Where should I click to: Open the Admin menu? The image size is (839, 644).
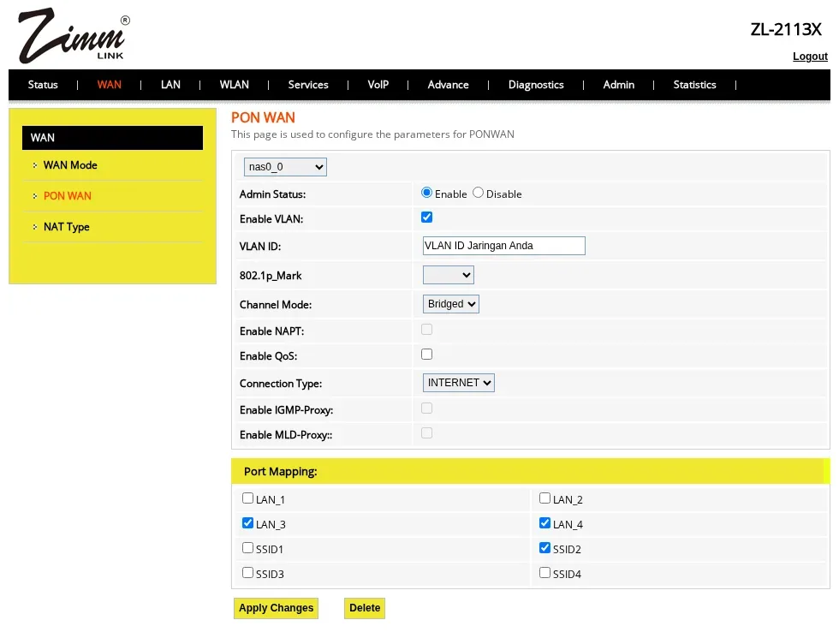pos(619,85)
